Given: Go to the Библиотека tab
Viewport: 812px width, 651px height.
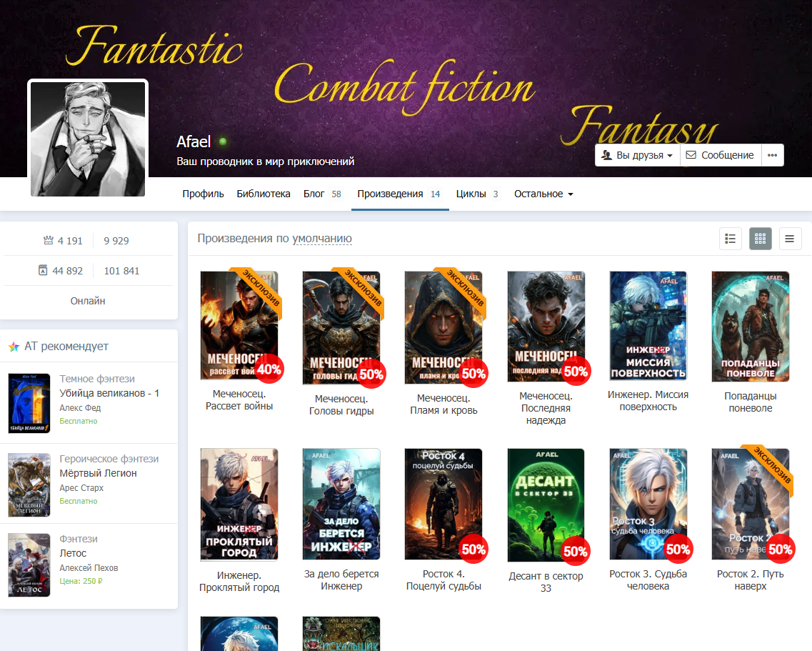Looking at the screenshot, I should [264, 194].
